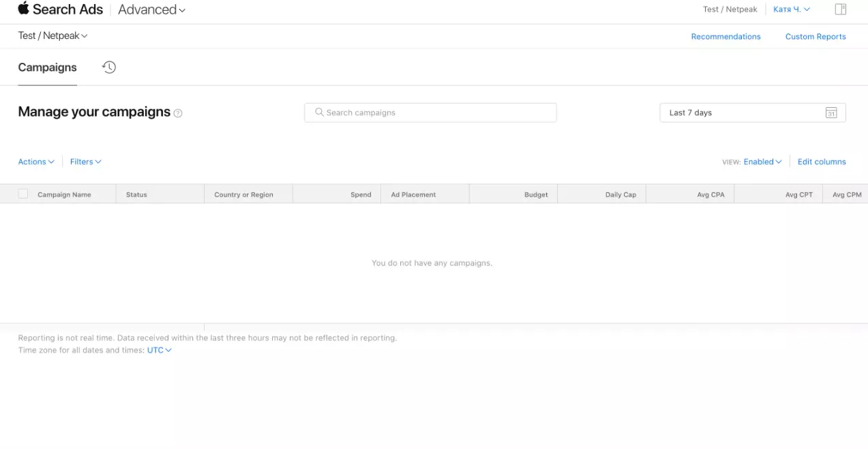
Task: Change the UTC time zone dropdown
Action: [x=160, y=350]
